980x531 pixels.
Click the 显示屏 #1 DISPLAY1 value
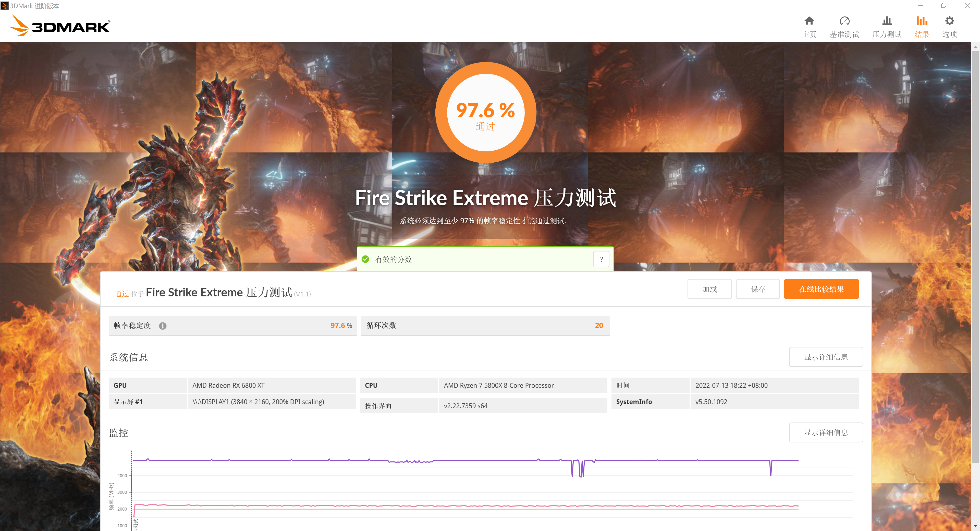tap(258, 402)
